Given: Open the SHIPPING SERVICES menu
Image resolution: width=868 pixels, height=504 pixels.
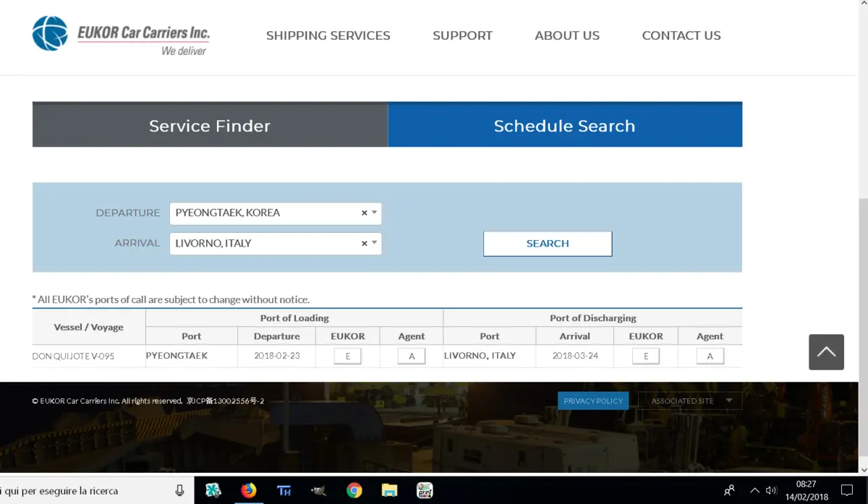Looking at the screenshot, I should pos(328,35).
